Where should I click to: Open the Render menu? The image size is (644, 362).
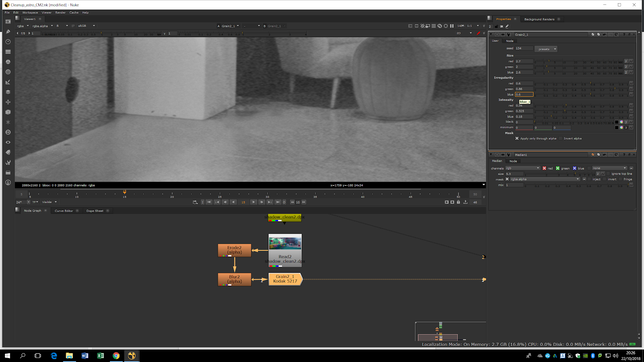[60, 12]
